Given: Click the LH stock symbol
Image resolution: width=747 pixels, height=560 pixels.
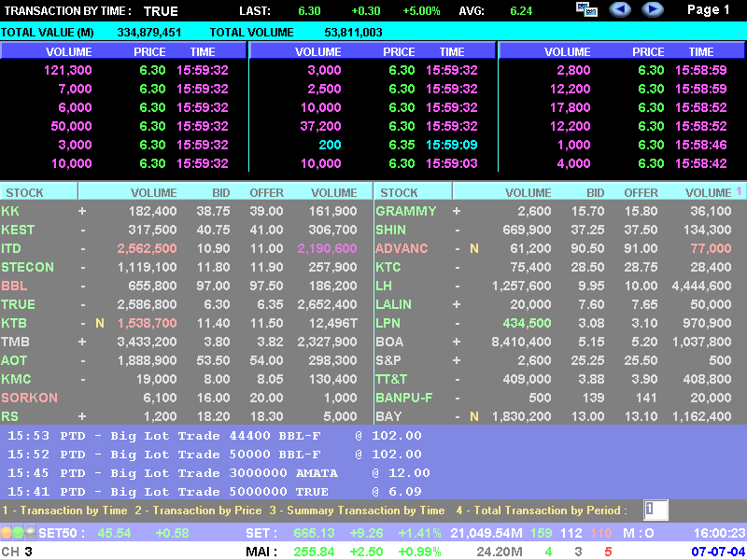Looking at the screenshot, I should [x=384, y=286].
